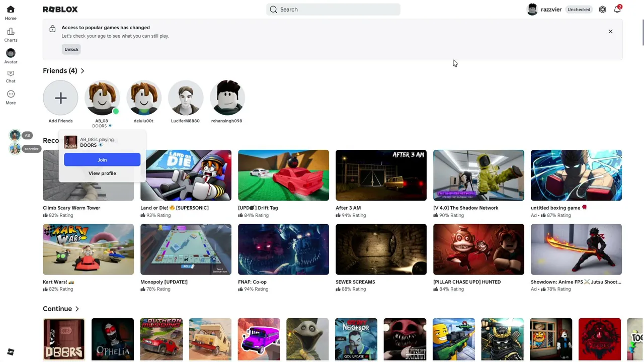Click the Land or Die! [SUPERSONIC] title

pos(175,208)
